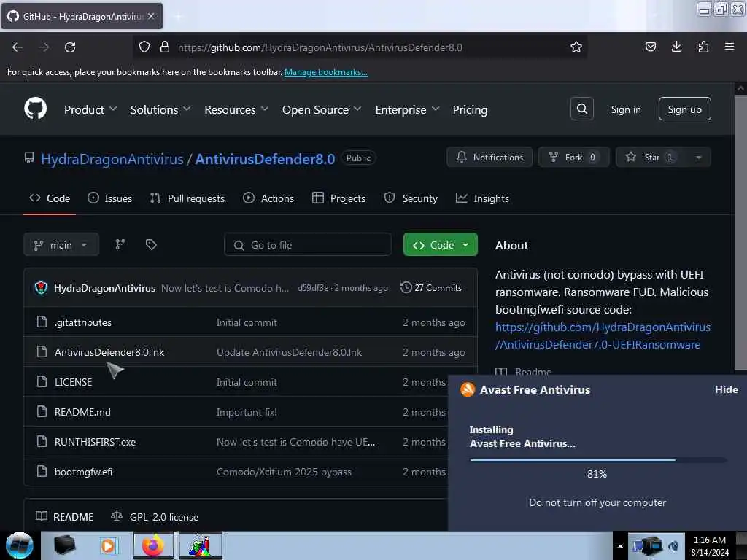Open the colorful chart taskbar app
This screenshot has width=747, height=560.
(200, 545)
